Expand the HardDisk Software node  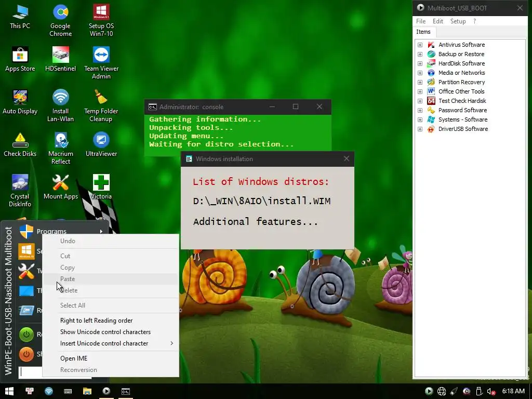[x=420, y=63]
